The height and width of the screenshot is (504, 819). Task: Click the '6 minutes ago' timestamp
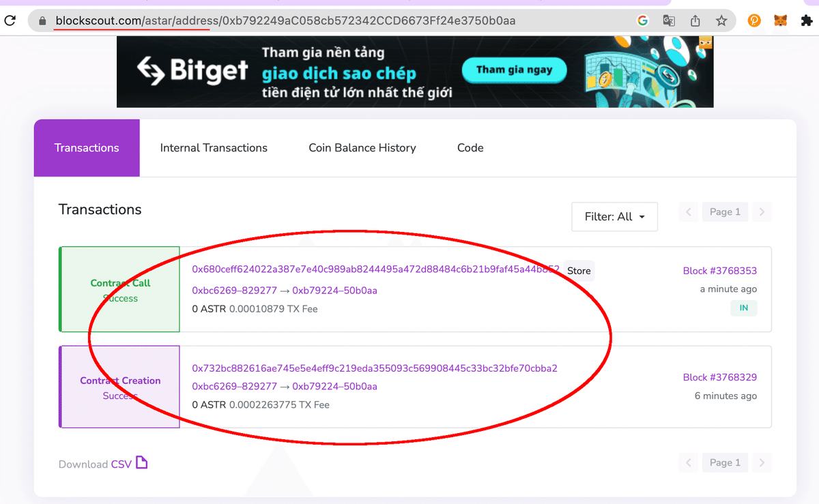point(725,396)
